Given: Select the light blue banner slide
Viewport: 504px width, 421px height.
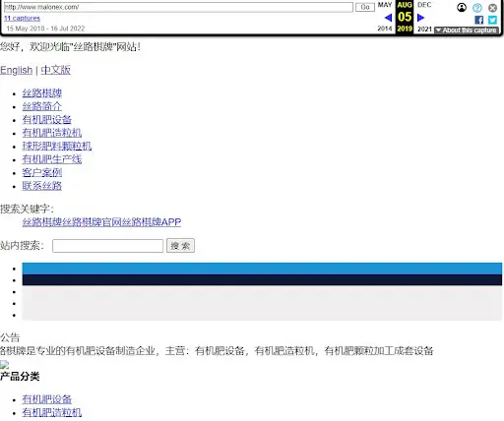Looking at the screenshot, I should (262, 269).
